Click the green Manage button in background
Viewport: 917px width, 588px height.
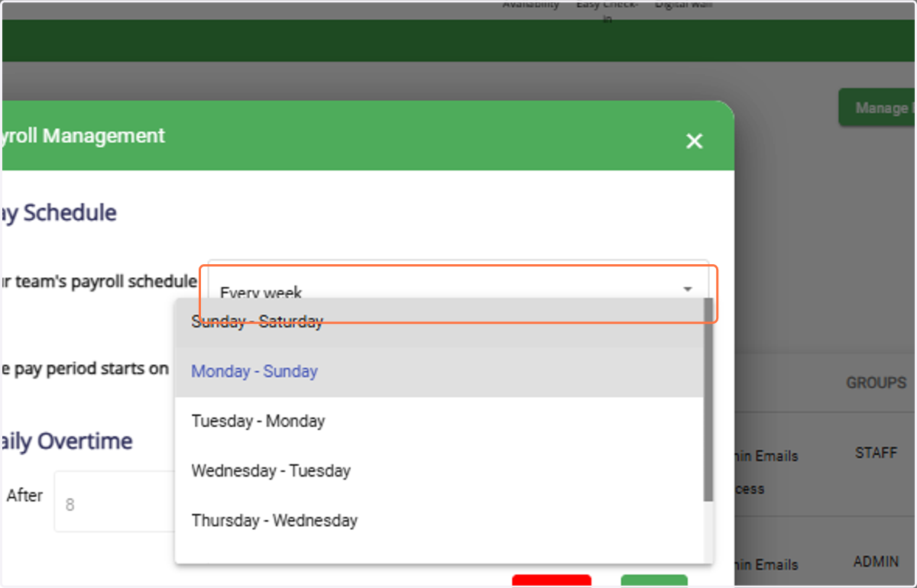(877, 108)
